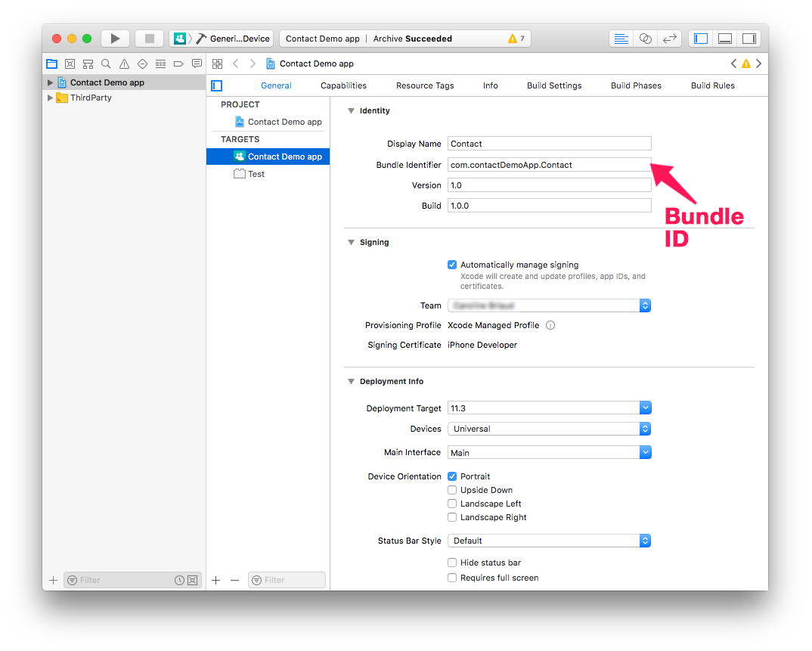Collapse the Identity section
The height and width of the screenshot is (651, 812).
point(351,111)
